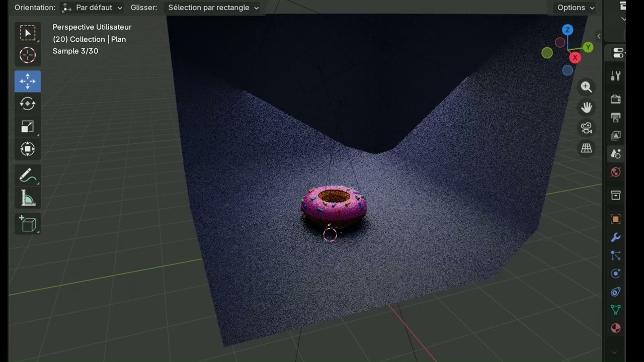Select the Scale tool

[27, 126]
